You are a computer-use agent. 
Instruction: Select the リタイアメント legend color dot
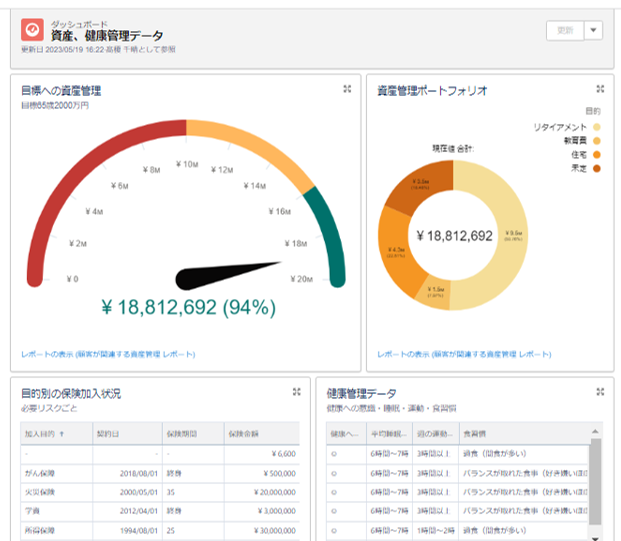[x=597, y=128]
